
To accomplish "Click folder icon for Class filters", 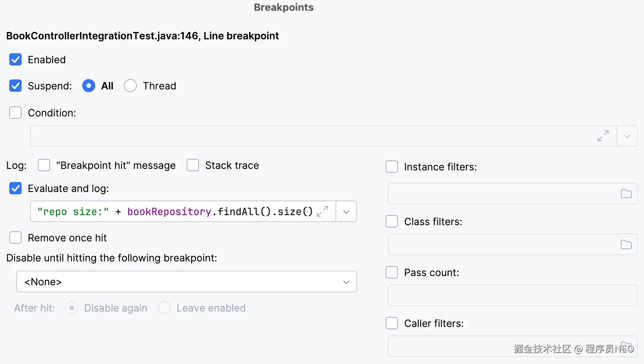I will tap(626, 244).
